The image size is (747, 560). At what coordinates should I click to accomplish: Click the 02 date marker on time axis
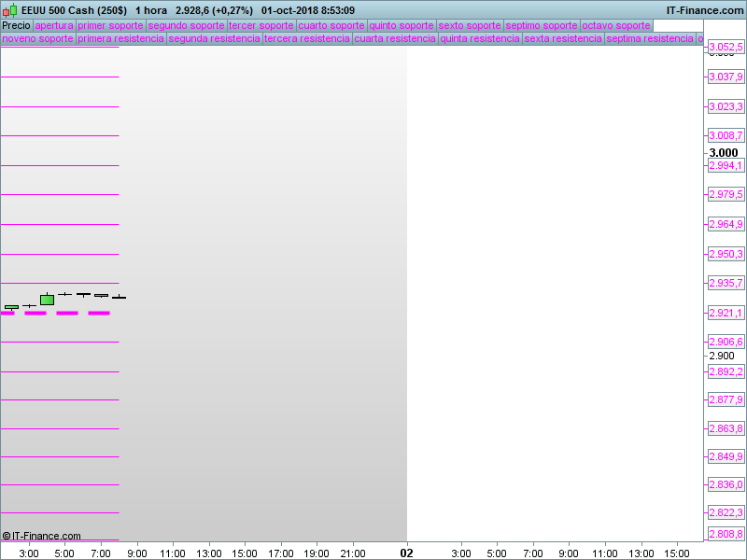pos(406,553)
